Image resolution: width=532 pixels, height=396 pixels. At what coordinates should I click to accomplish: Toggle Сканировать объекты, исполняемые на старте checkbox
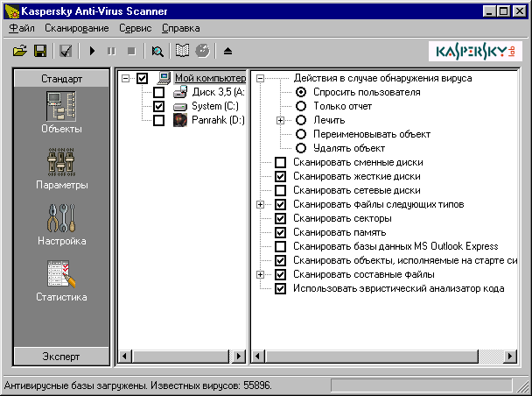280,260
